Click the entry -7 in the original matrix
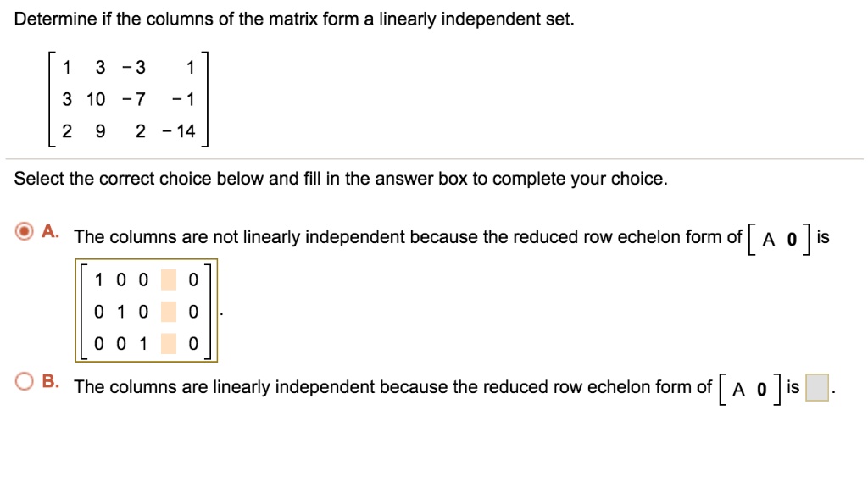 132,99
